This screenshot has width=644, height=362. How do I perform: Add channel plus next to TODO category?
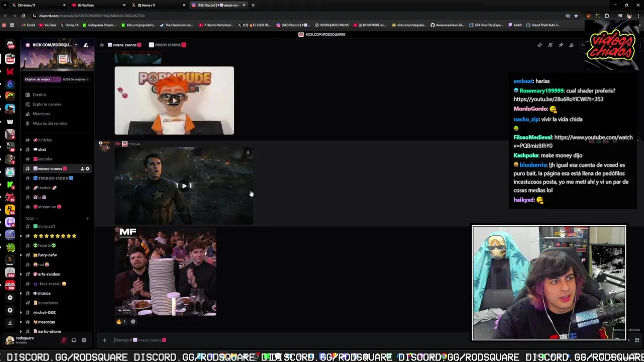87,219
